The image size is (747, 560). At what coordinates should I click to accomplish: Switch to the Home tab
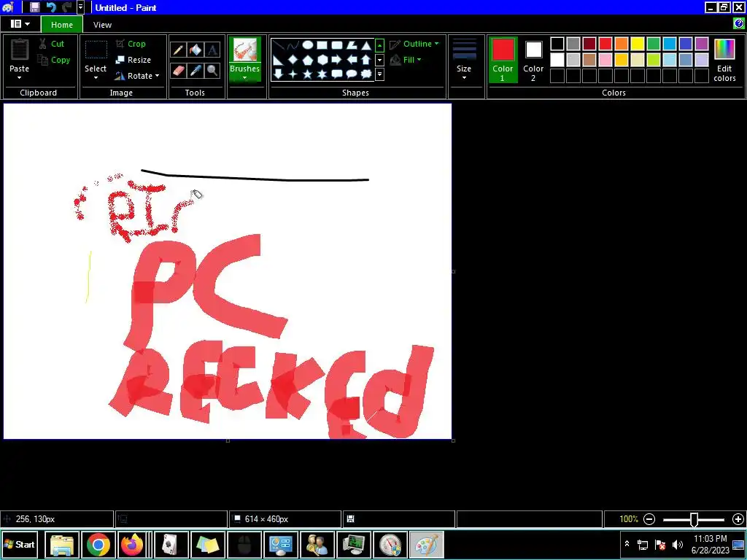point(62,25)
